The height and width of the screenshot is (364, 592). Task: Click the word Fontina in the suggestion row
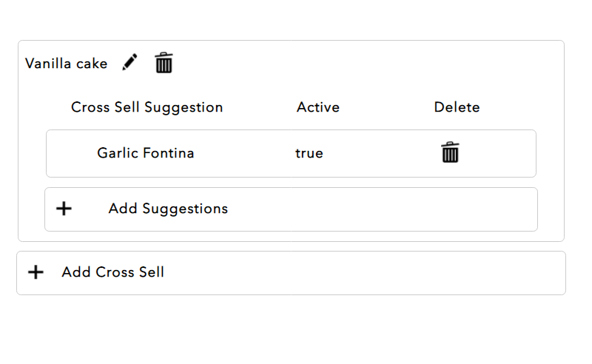(169, 153)
